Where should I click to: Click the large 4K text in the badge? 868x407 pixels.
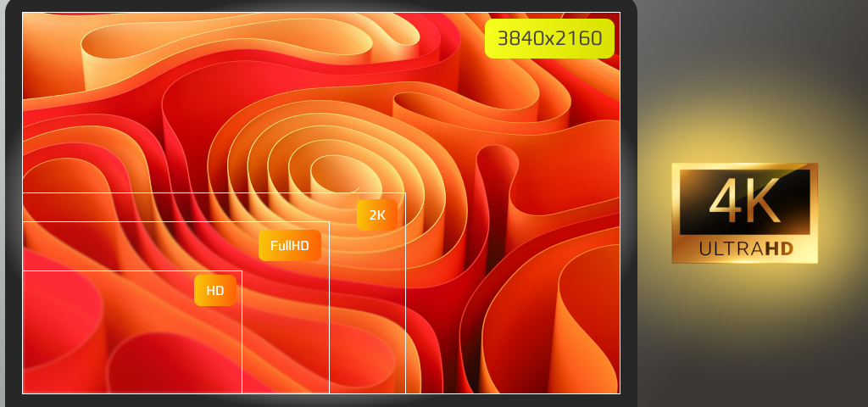744,202
